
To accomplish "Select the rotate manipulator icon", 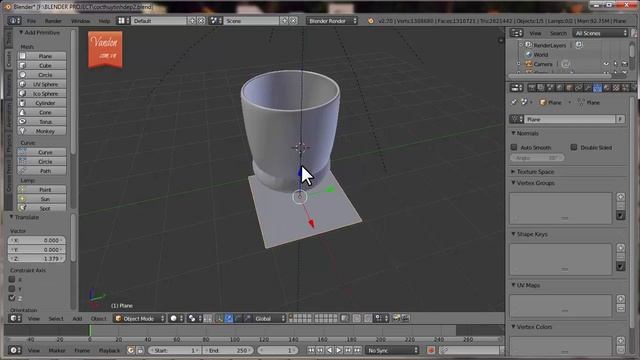I will (x=238, y=318).
